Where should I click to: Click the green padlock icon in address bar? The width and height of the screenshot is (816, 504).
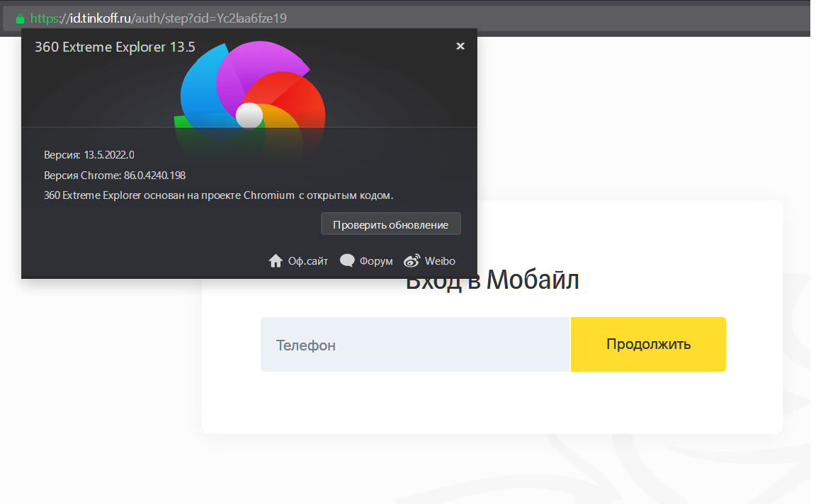tap(20, 18)
